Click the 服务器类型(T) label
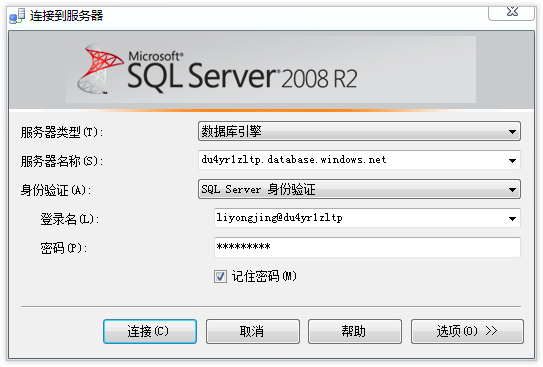Viewport: 543px width, 367px height. click(x=62, y=132)
